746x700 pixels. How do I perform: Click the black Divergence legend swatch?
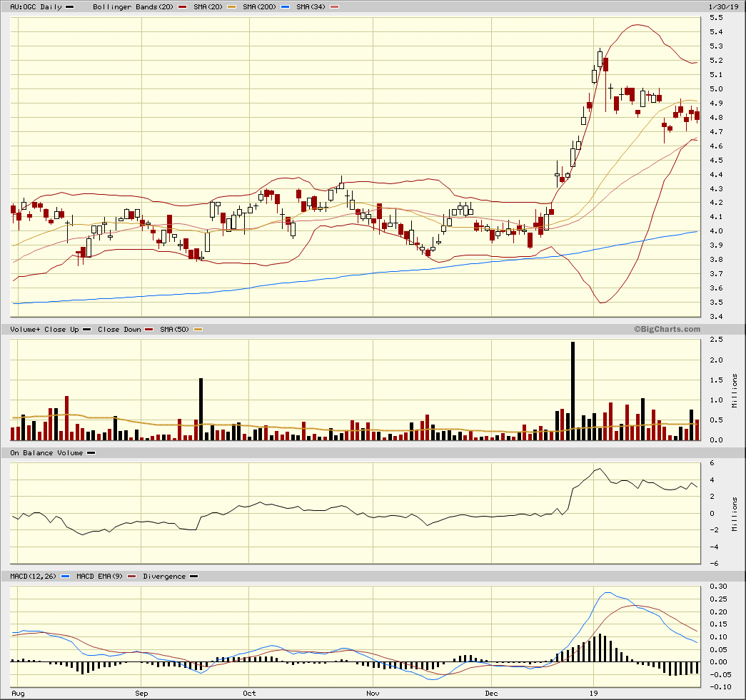pyautogui.click(x=194, y=576)
